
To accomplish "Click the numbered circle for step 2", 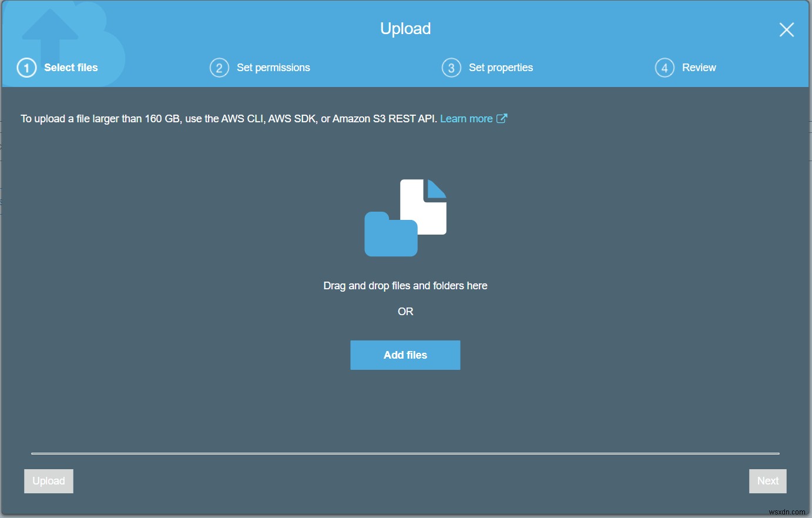I will (219, 68).
